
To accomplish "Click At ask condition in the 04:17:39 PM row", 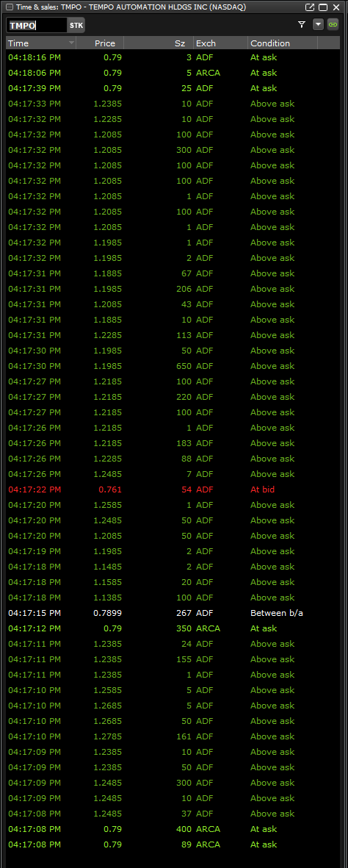I will tap(264, 88).
